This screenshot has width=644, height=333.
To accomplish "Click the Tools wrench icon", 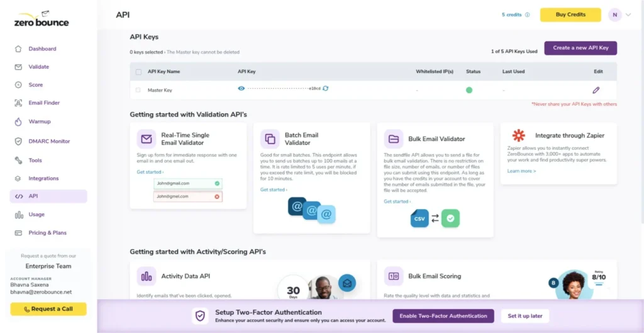I will pyautogui.click(x=18, y=161).
